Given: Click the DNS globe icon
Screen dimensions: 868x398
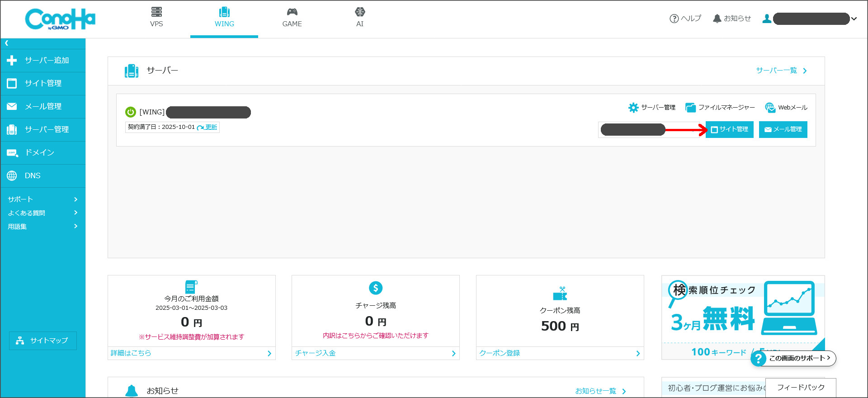Looking at the screenshot, I should pos(12,176).
